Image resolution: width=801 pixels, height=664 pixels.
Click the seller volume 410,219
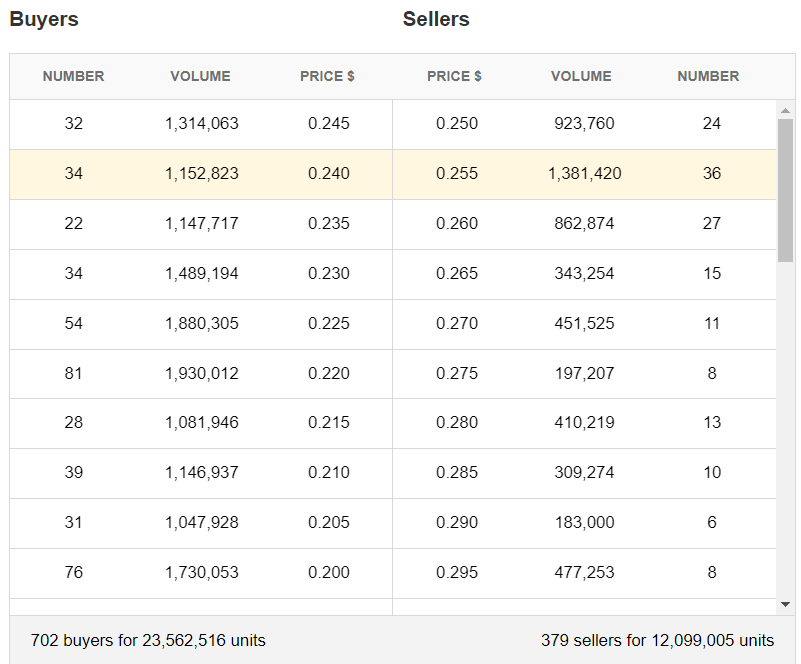pos(584,423)
